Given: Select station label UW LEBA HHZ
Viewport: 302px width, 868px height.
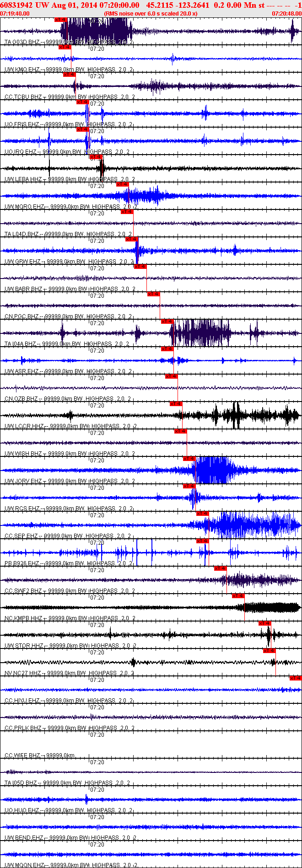Looking at the screenshot, I should pyautogui.click(x=23, y=179).
